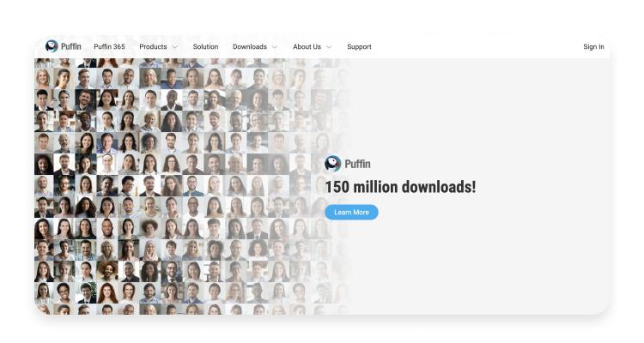The image size is (644, 343).
Task: Open the Downloads menu item
Action: [250, 47]
